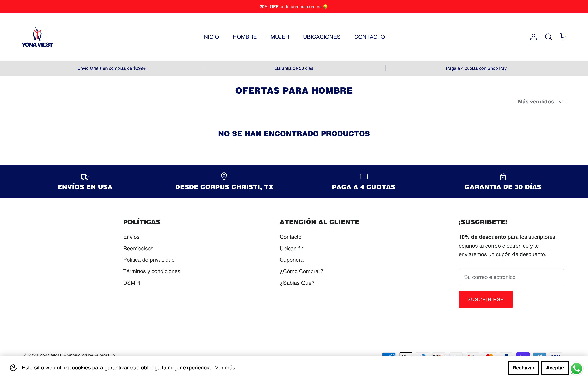Open the account login icon
588x380 pixels.
tap(533, 37)
